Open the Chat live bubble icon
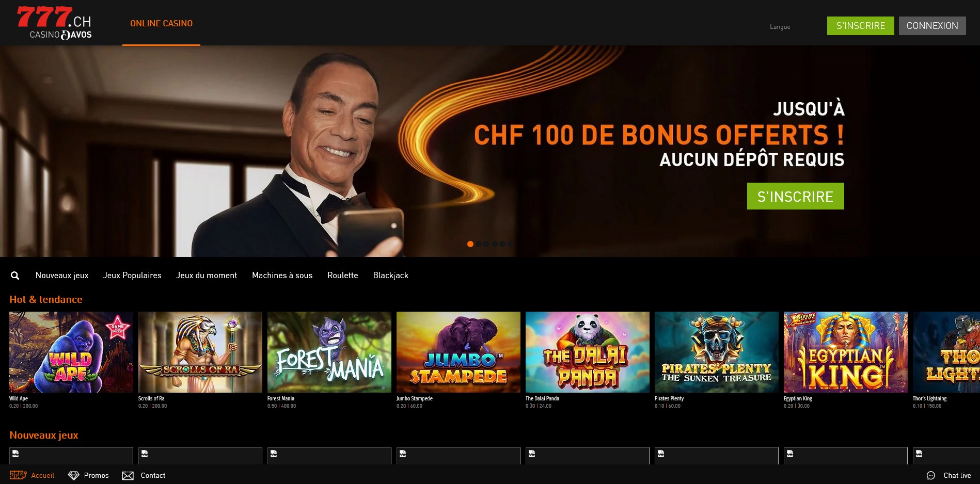 pos(931,476)
